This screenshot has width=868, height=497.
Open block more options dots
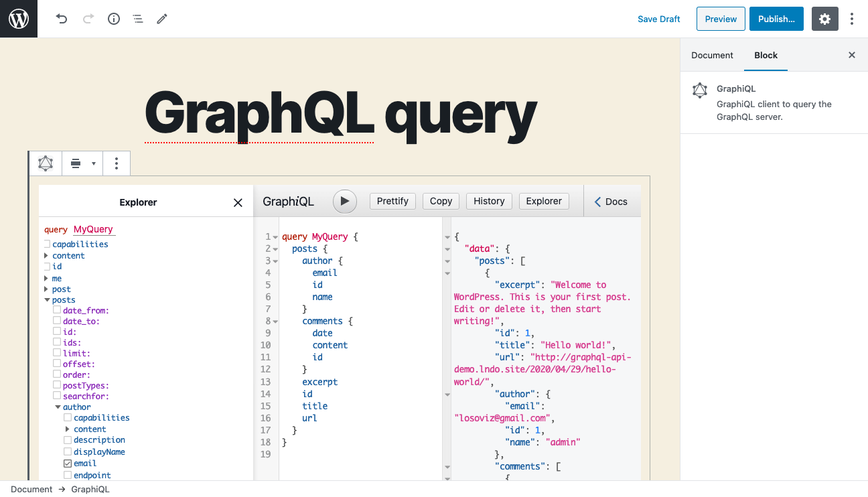tap(117, 163)
